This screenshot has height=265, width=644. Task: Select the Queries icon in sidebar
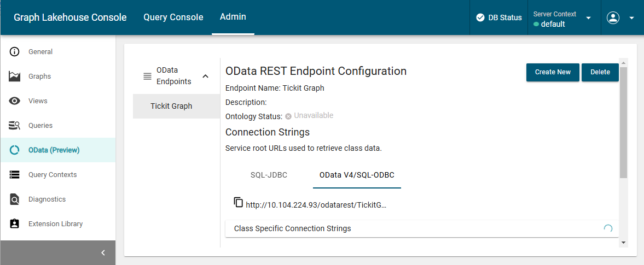(15, 126)
